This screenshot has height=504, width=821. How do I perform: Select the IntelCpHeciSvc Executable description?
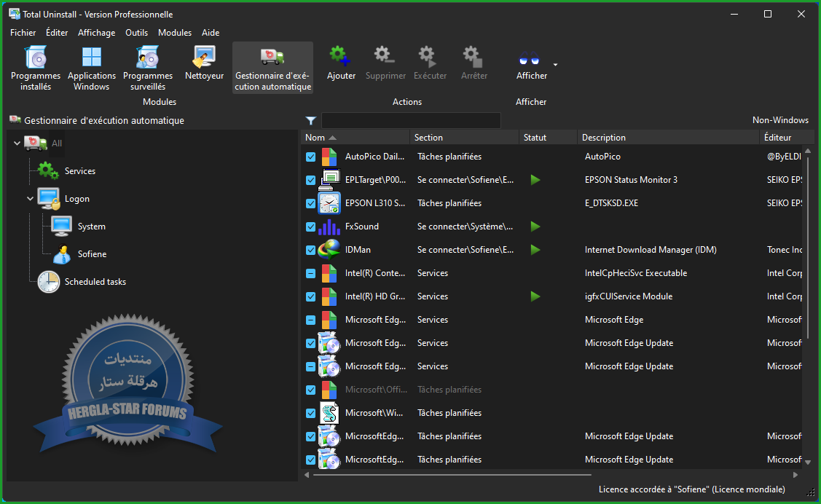636,272
